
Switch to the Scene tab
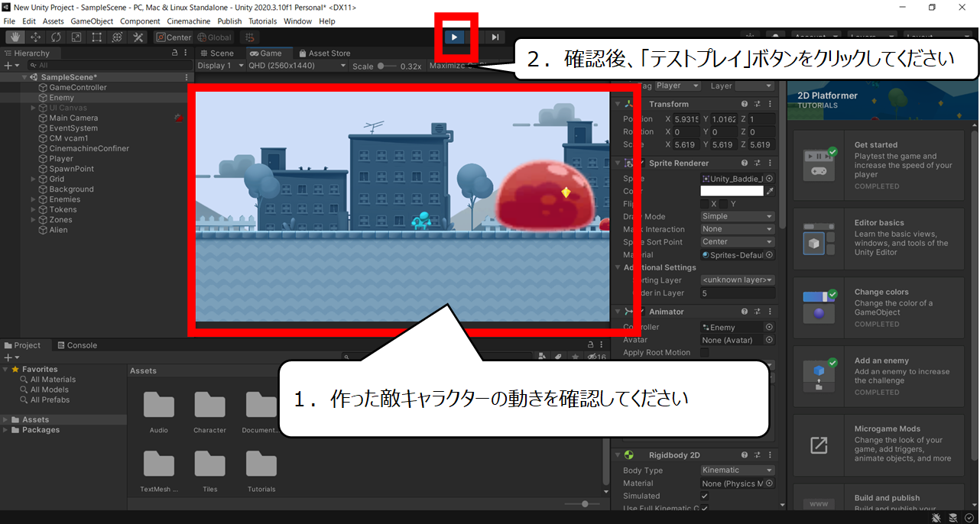217,53
